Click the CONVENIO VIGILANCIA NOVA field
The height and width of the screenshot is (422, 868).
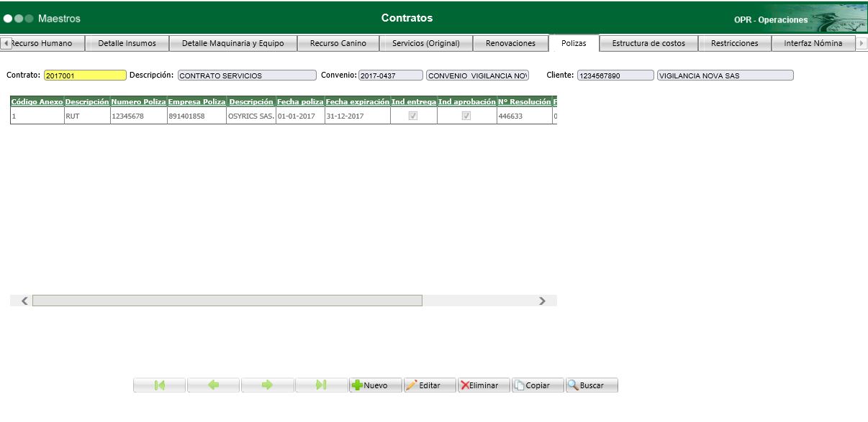[x=478, y=75]
